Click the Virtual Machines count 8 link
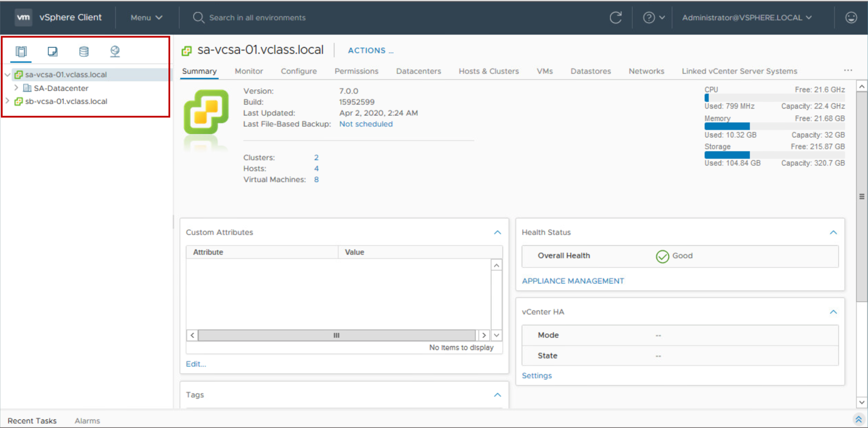 tap(316, 179)
